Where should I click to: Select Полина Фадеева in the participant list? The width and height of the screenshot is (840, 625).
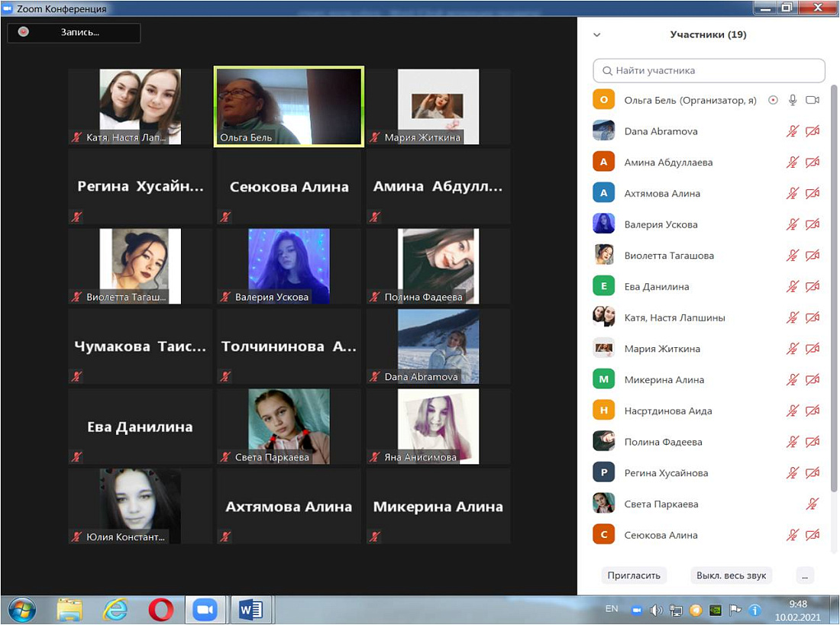coord(663,442)
